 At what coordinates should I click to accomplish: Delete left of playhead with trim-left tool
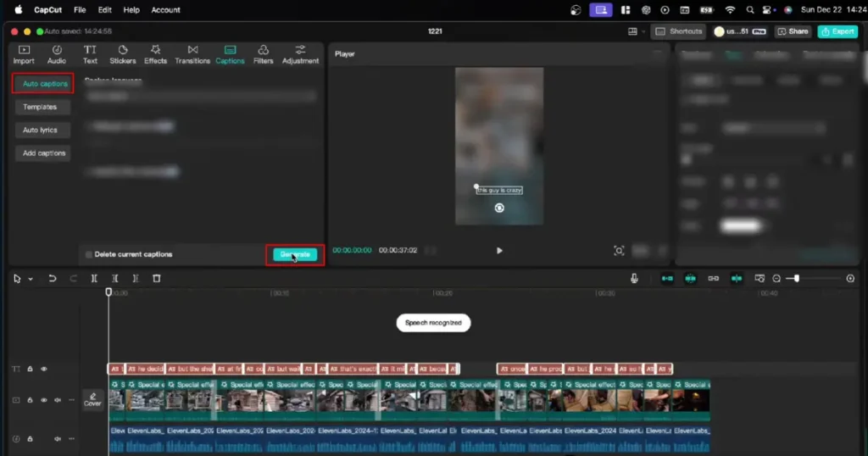coord(114,279)
